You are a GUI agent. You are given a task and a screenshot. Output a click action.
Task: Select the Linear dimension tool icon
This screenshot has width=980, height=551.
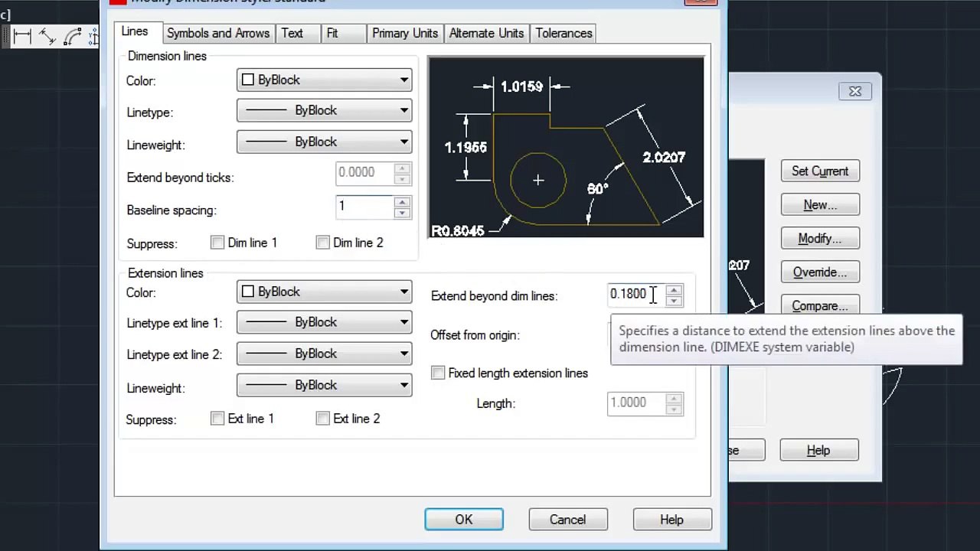[x=21, y=36]
